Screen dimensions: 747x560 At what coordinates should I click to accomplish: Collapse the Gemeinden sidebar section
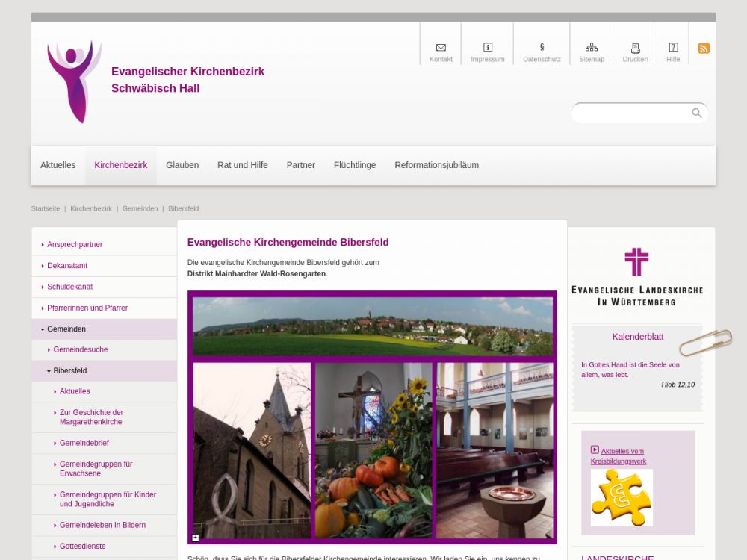click(x=43, y=329)
